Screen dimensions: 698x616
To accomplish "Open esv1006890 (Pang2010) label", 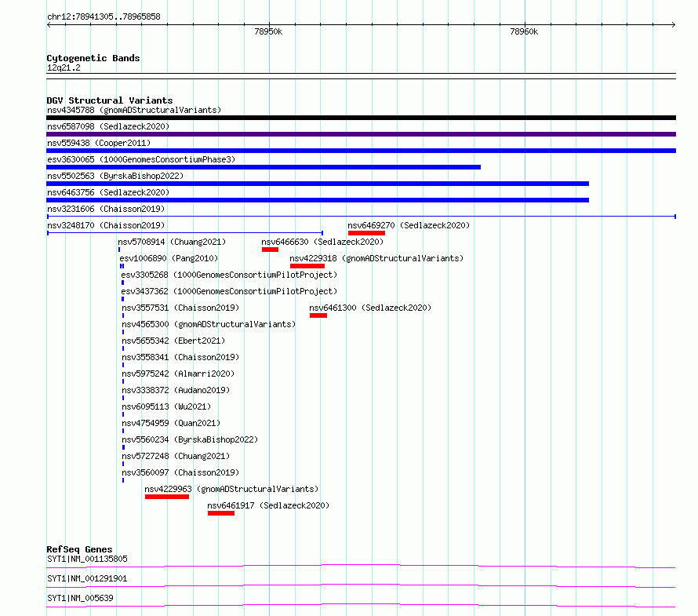I will point(169,258).
